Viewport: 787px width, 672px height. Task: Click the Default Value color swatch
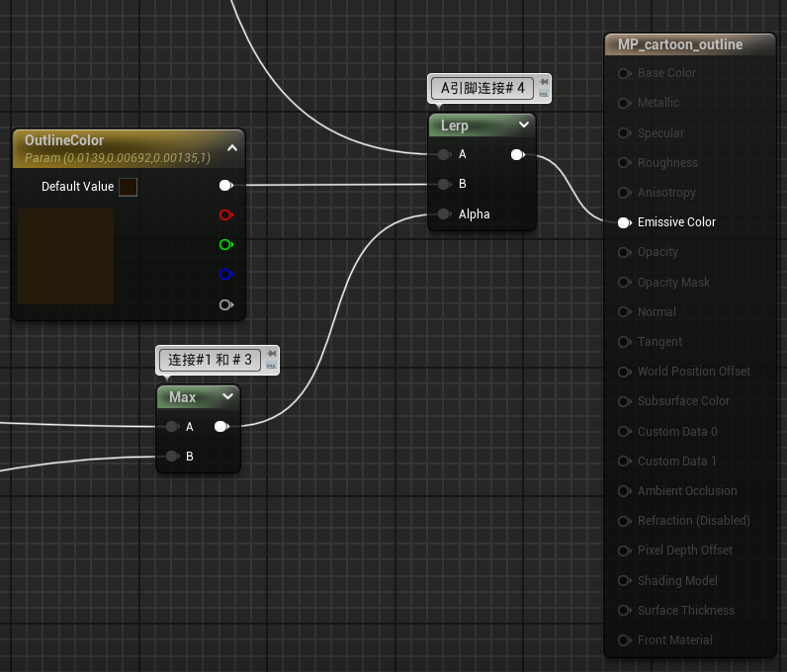click(x=128, y=187)
